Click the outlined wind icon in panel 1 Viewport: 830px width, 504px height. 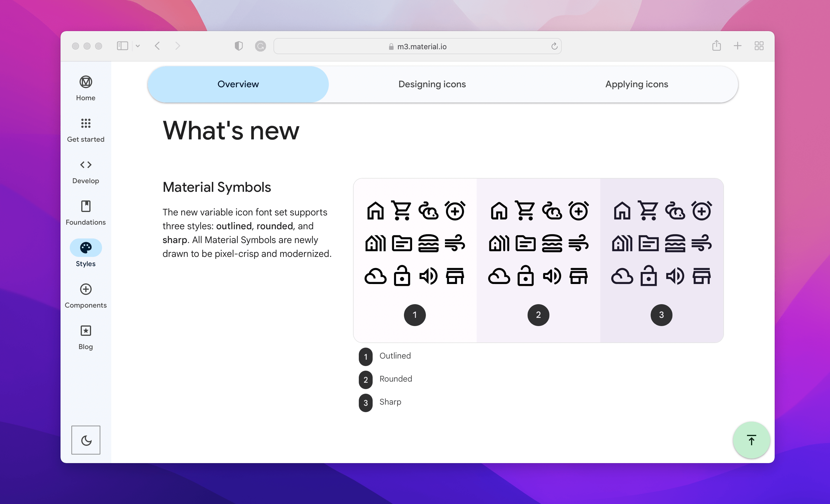455,243
